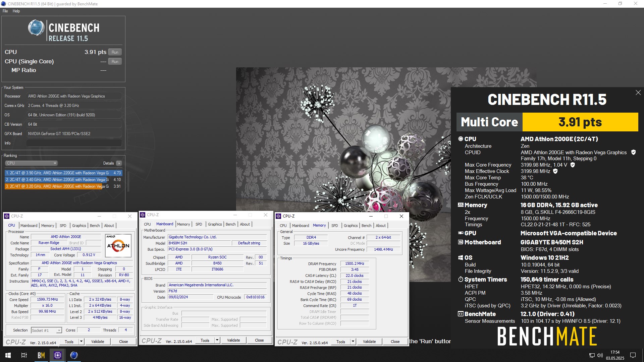The image size is (644, 362).
Task: Open Tools dropdown arrow in Mainboard window
Action: tap(217, 340)
